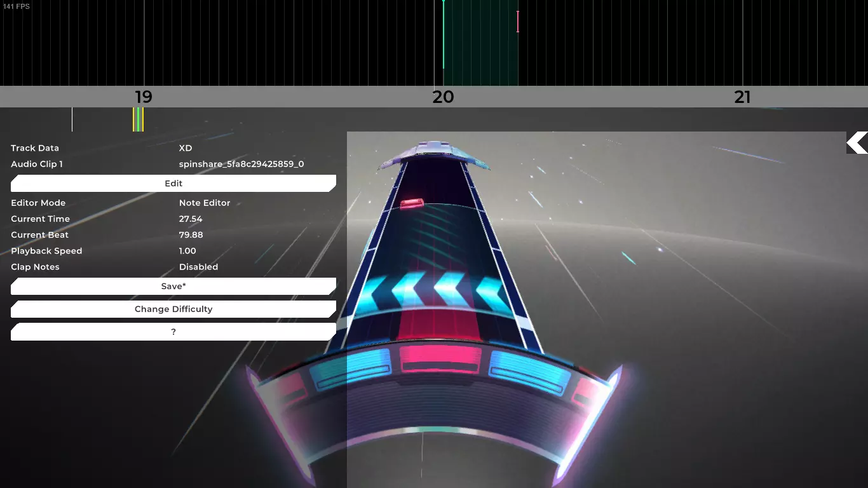The height and width of the screenshot is (488, 868).
Task: Save the track with the Save* button
Action: point(173,286)
